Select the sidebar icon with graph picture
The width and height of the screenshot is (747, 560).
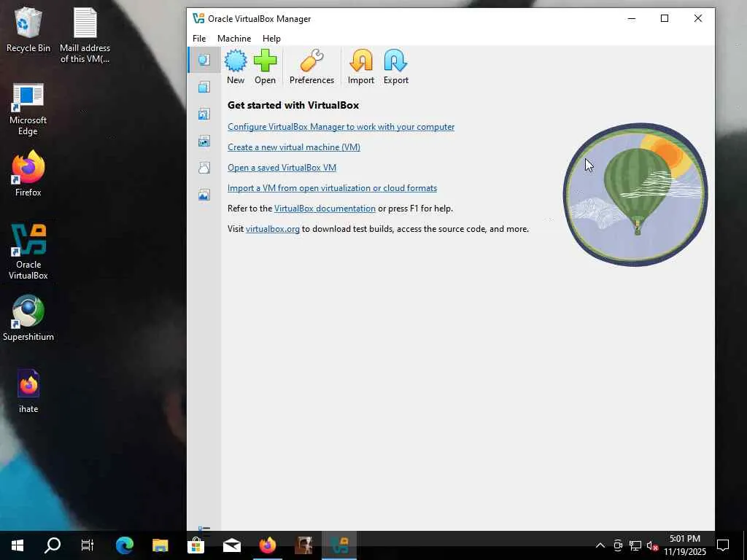tap(204, 195)
